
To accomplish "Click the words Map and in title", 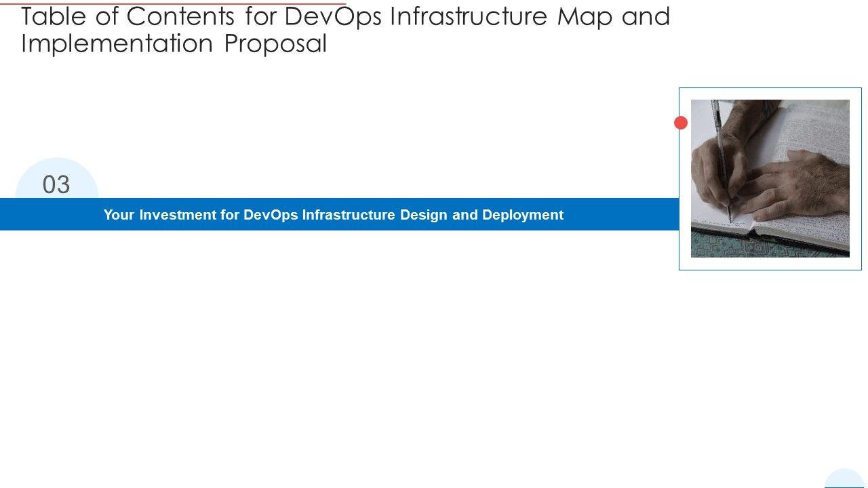I will [613, 17].
